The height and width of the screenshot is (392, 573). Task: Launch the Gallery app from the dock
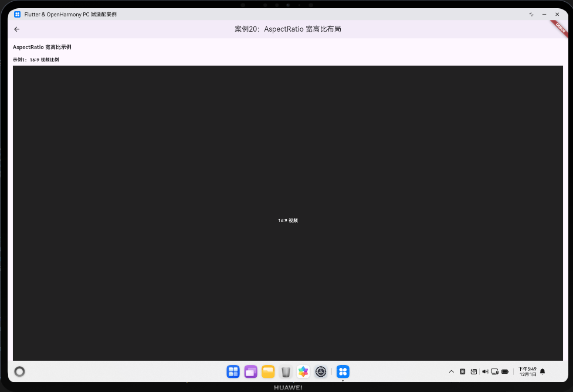click(x=303, y=371)
